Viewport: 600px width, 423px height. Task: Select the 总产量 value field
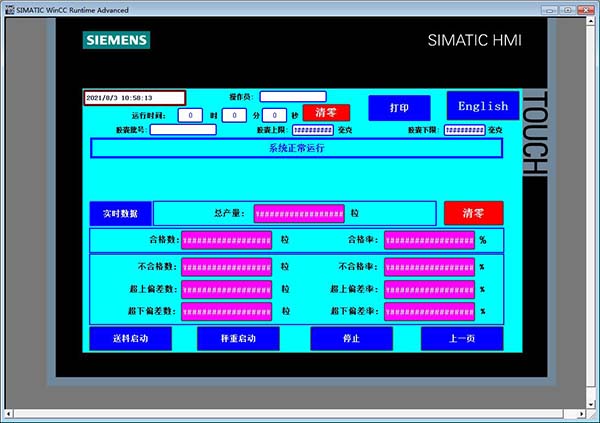pos(299,213)
